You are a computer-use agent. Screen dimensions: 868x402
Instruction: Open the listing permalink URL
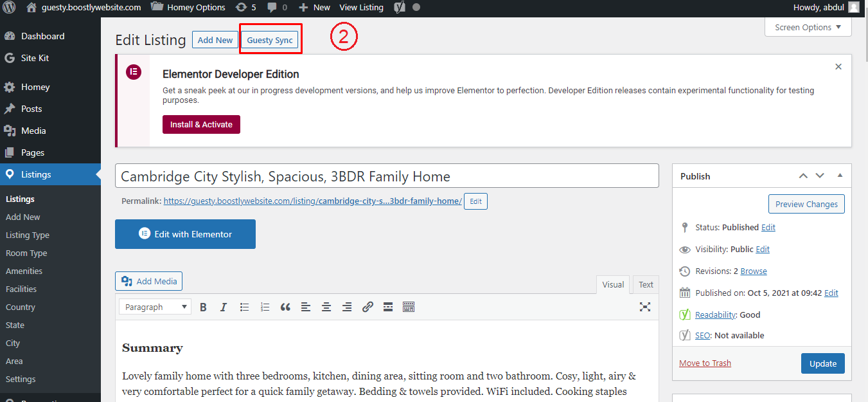tap(312, 201)
